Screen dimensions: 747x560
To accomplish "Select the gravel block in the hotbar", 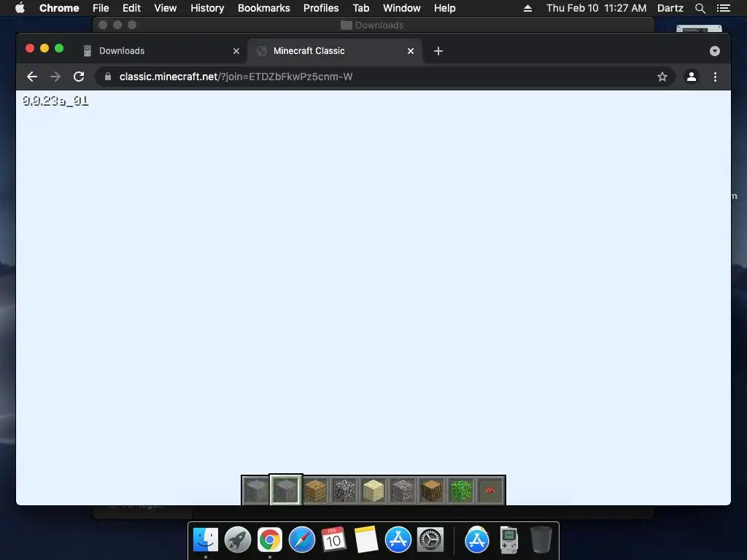I will coord(403,490).
